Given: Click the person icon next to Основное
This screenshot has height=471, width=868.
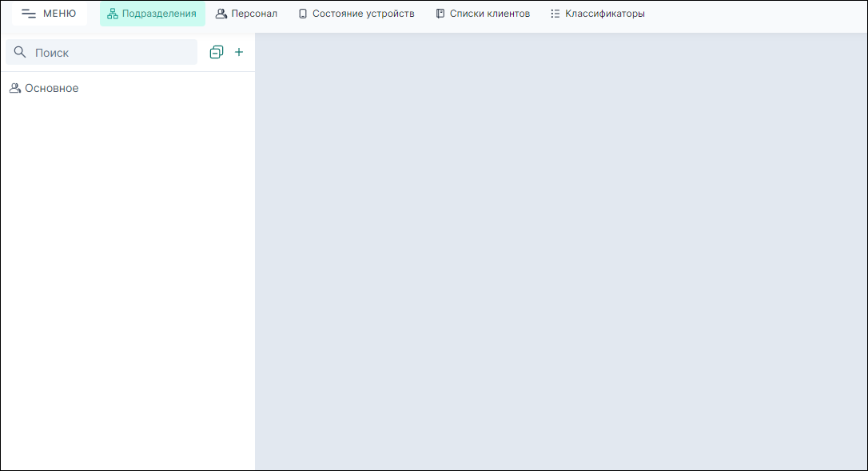Looking at the screenshot, I should click(14, 88).
